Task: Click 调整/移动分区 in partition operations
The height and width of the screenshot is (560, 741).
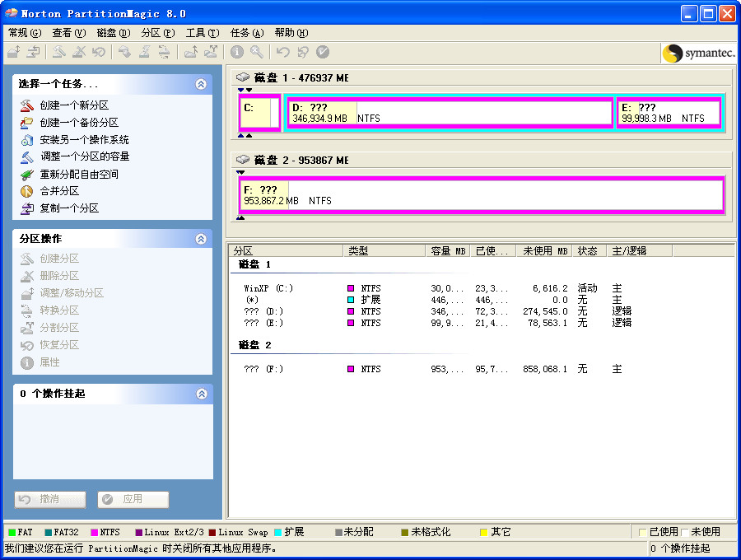Action: click(x=72, y=293)
